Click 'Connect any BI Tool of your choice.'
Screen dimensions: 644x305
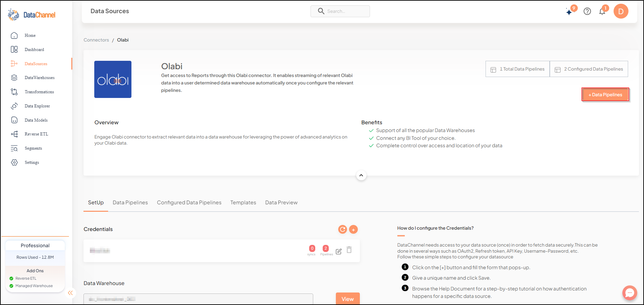pyautogui.click(x=416, y=138)
